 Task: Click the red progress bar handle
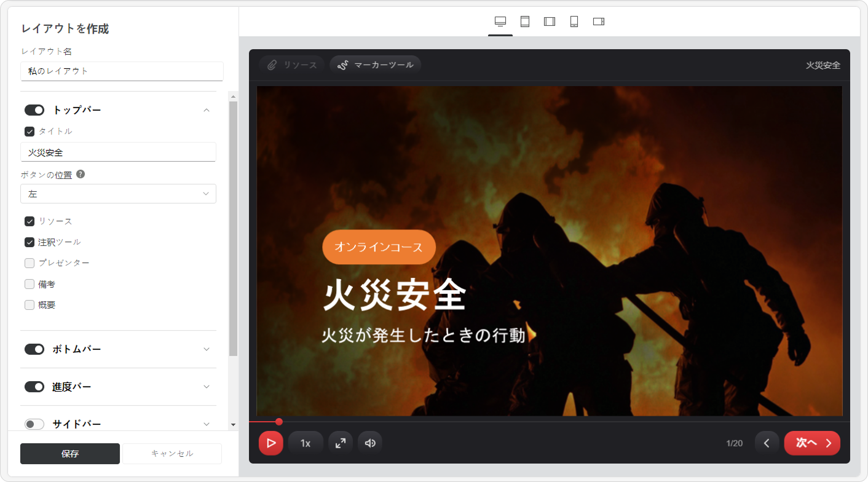[279, 422]
